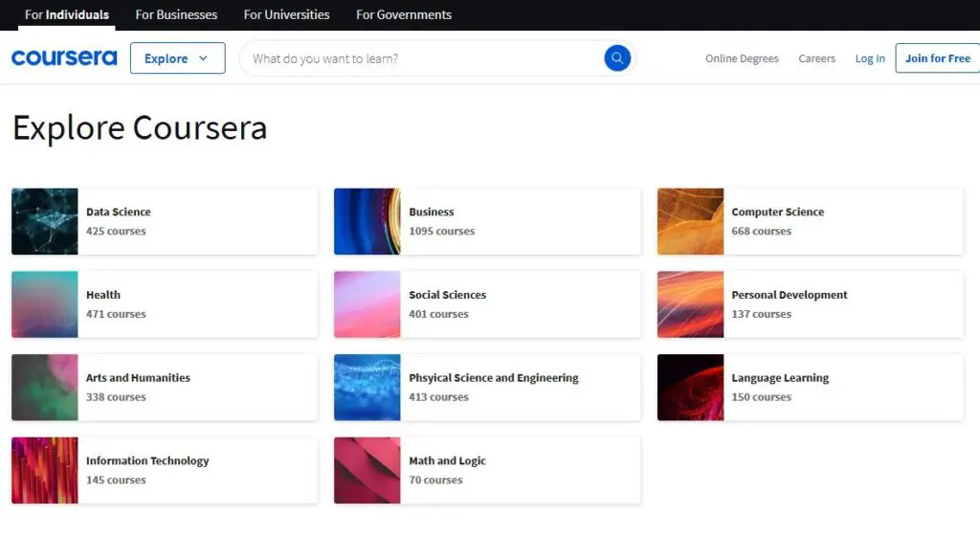This screenshot has height=560, width=980.
Task: Open the Explore dropdown menu
Action: tap(177, 58)
